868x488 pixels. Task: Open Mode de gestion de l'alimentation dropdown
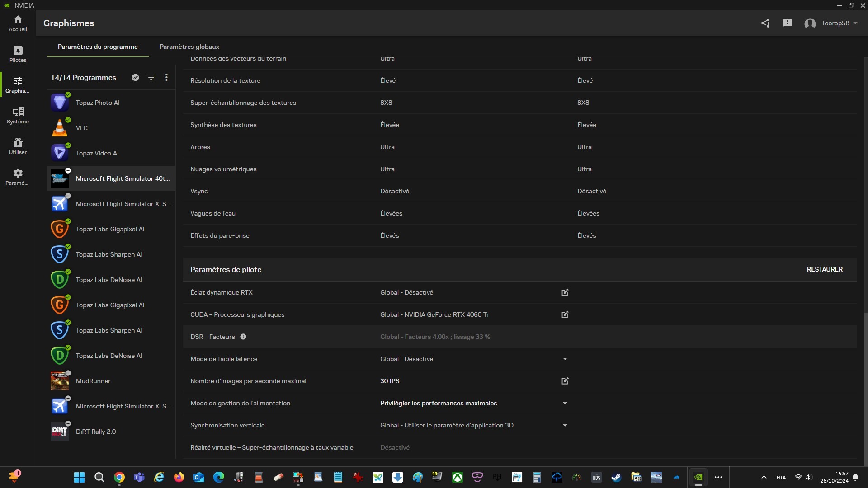(x=565, y=403)
